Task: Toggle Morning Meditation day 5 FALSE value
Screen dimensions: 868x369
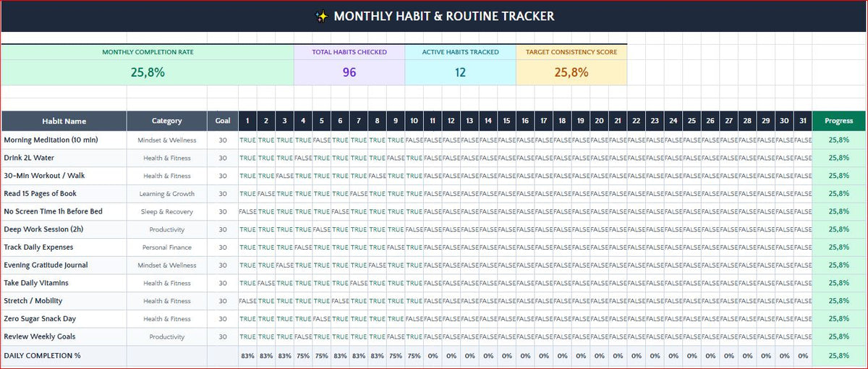Action: pos(322,140)
